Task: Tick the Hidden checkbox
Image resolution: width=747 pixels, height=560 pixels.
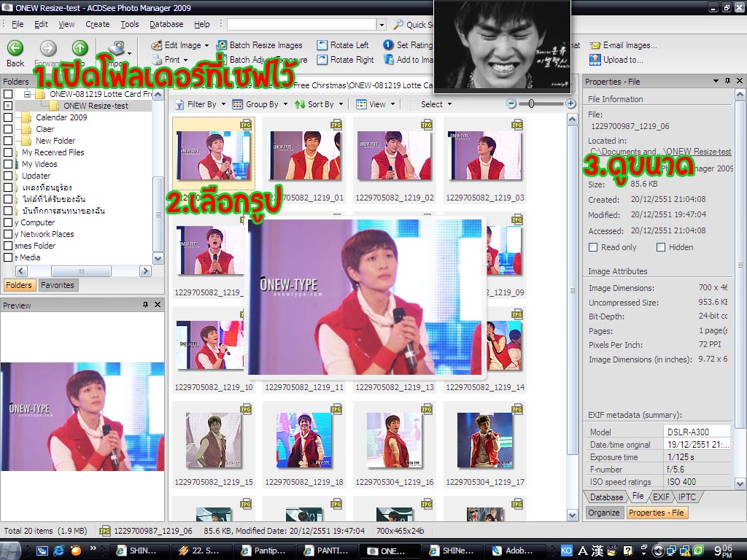Action: click(x=661, y=247)
